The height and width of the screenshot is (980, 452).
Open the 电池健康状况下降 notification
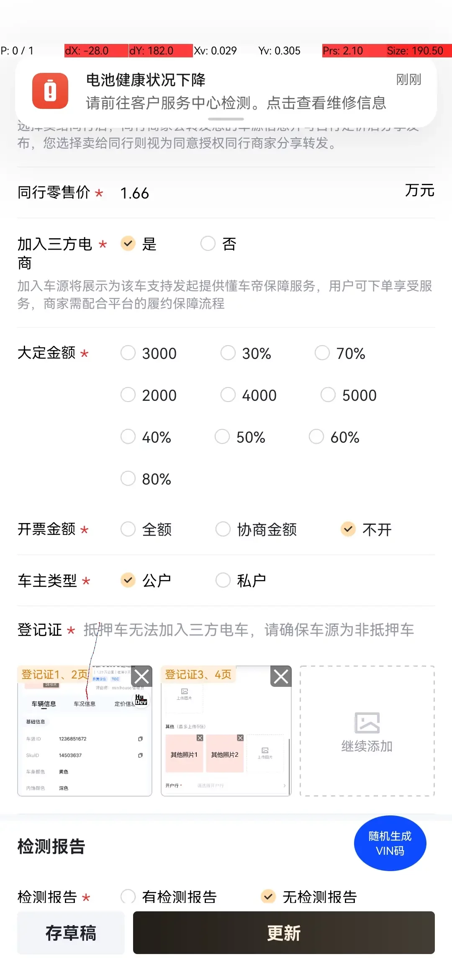coord(226,91)
